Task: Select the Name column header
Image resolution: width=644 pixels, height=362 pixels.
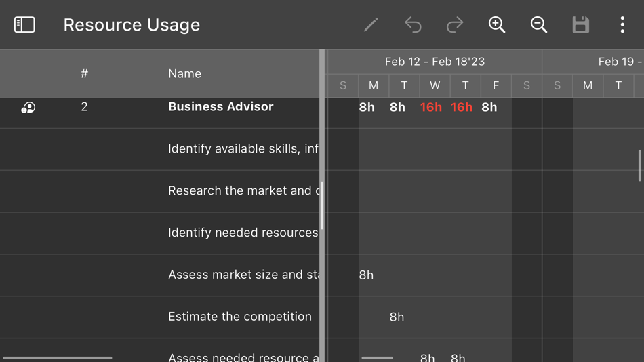Action: coord(184,73)
